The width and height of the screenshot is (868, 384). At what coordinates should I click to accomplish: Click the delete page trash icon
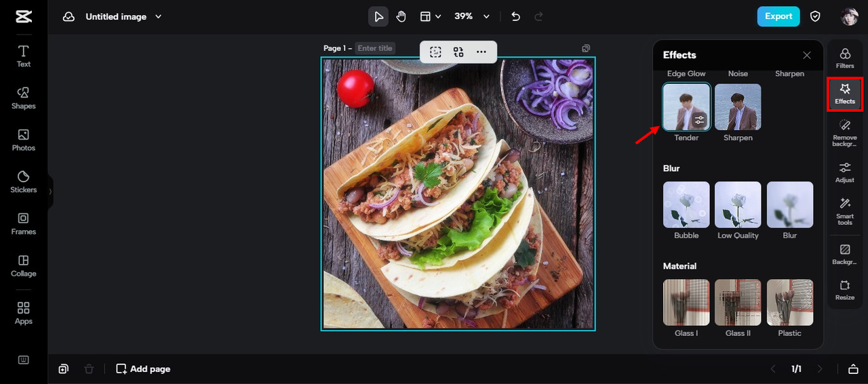(89, 369)
